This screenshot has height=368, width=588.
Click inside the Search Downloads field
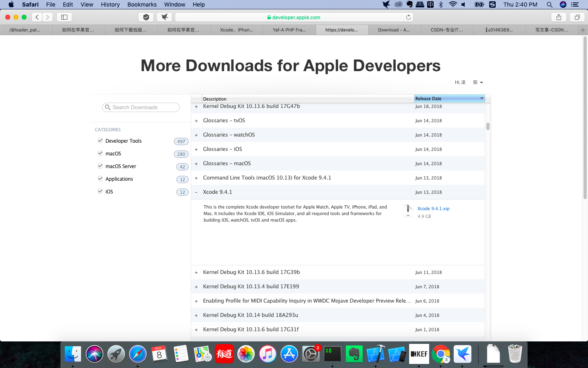pos(141,107)
